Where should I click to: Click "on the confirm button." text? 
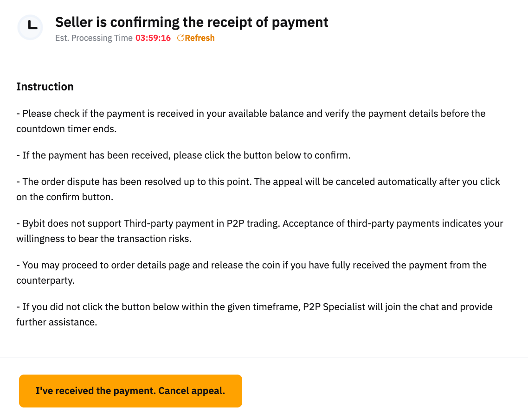[x=65, y=197]
